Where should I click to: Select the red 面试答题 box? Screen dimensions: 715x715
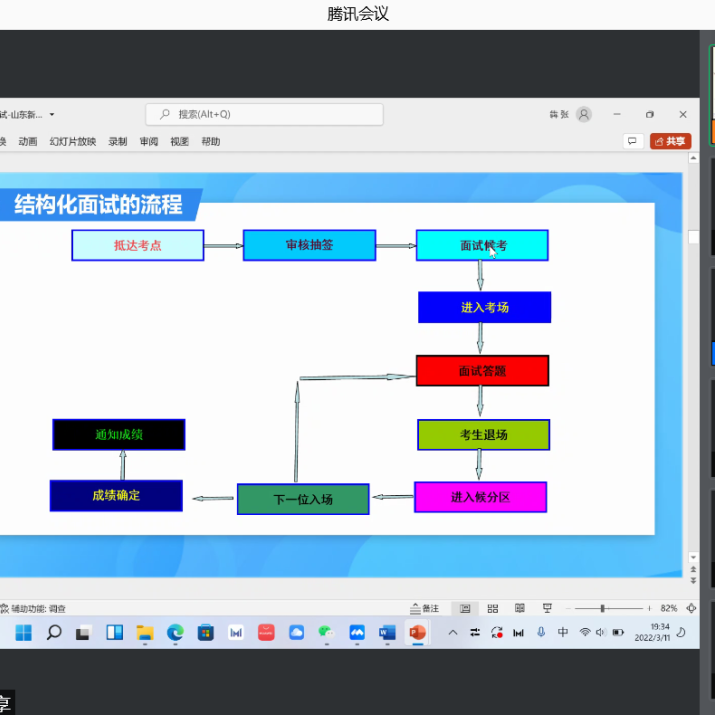pos(482,371)
